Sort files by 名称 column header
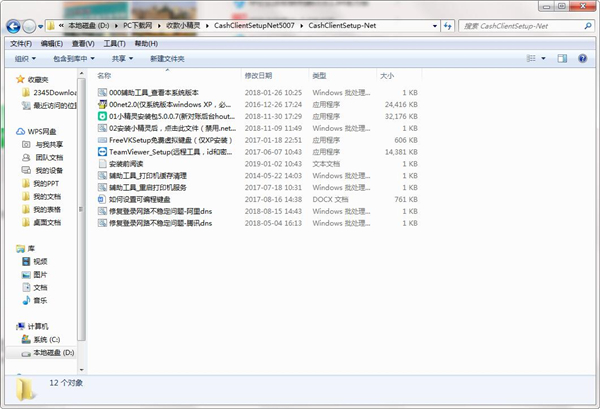 (104, 75)
